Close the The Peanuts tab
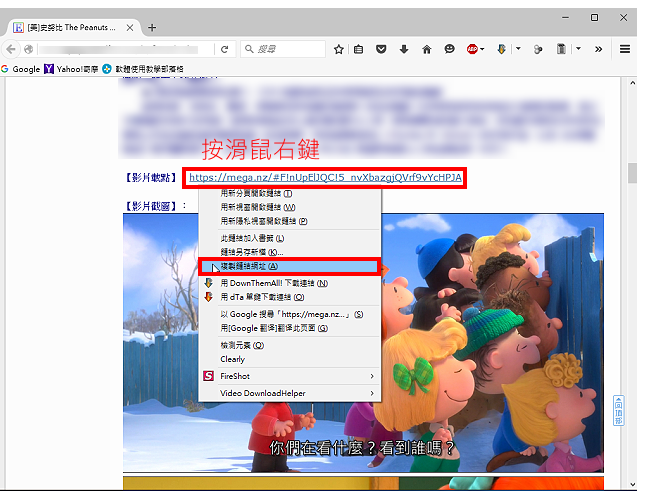 point(130,28)
